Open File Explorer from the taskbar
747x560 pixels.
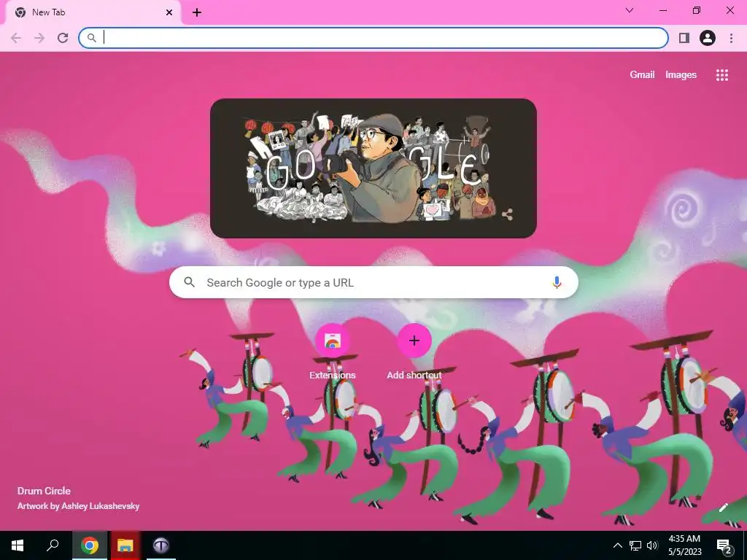pyautogui.click(x=125, y=545)
